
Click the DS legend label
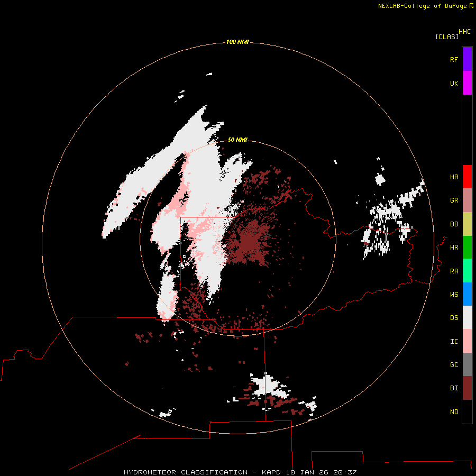pos(454,317)
